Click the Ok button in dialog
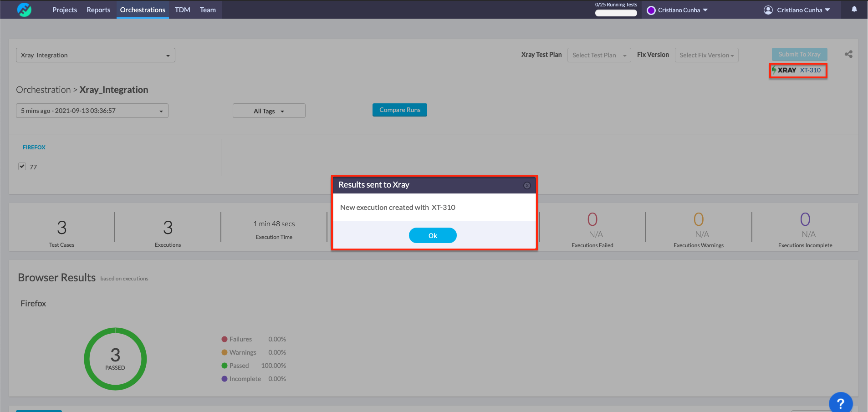This screenshot has width=868, height=412. [x=433, y=235]
